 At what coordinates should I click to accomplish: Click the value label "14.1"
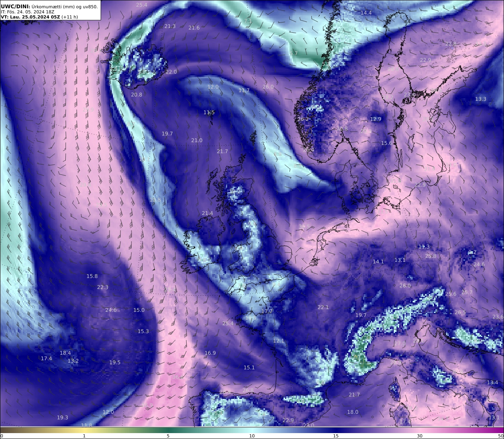click(378, 262)
